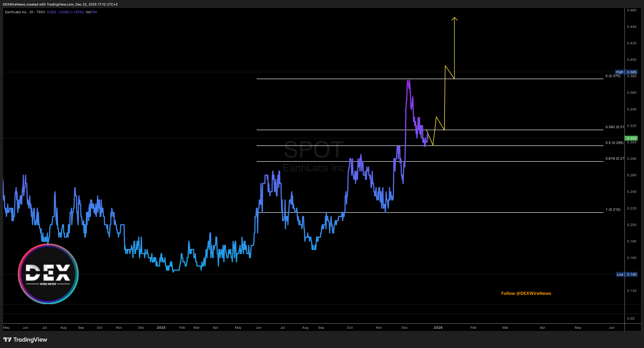This screenshot has height=348, width=644.
Task: Click the SPOT watermark on chart
Action: tap(314, 150)
